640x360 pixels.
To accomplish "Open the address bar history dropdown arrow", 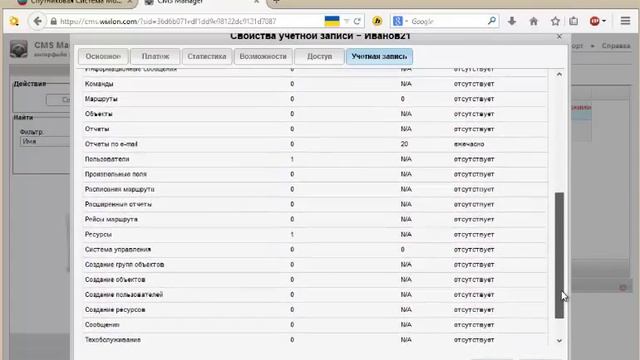I will pos(347,21).
